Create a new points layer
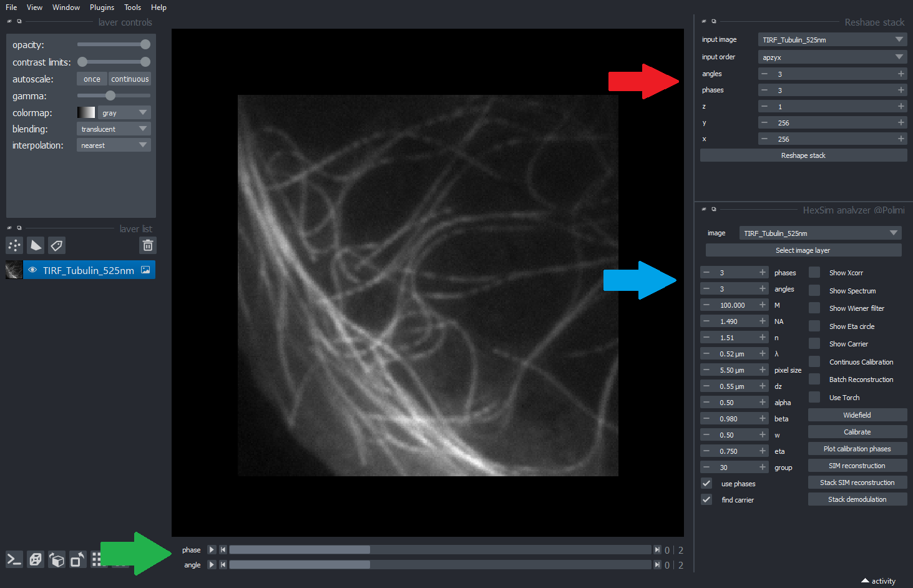 pos(14,246)
